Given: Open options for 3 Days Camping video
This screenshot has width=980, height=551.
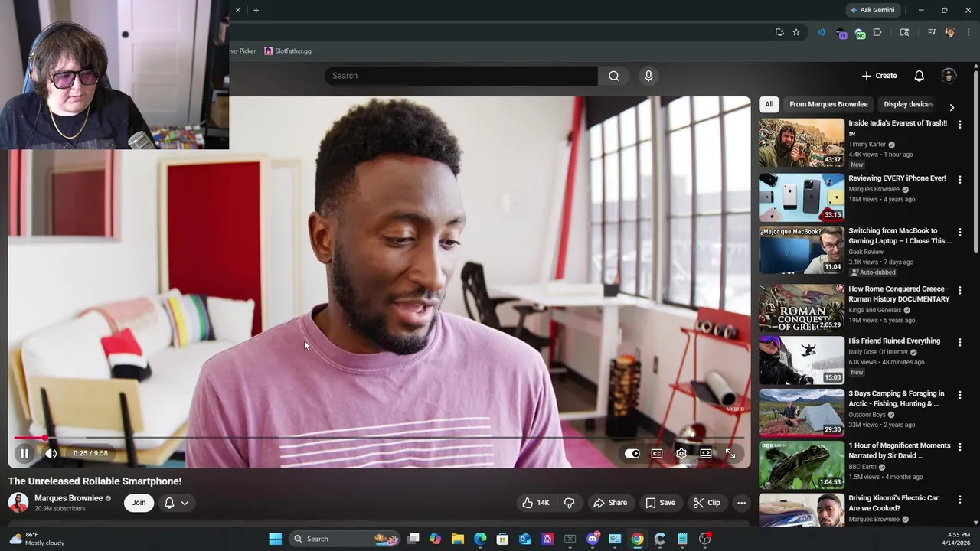Looking at the screenshot, I should [960, 395].
